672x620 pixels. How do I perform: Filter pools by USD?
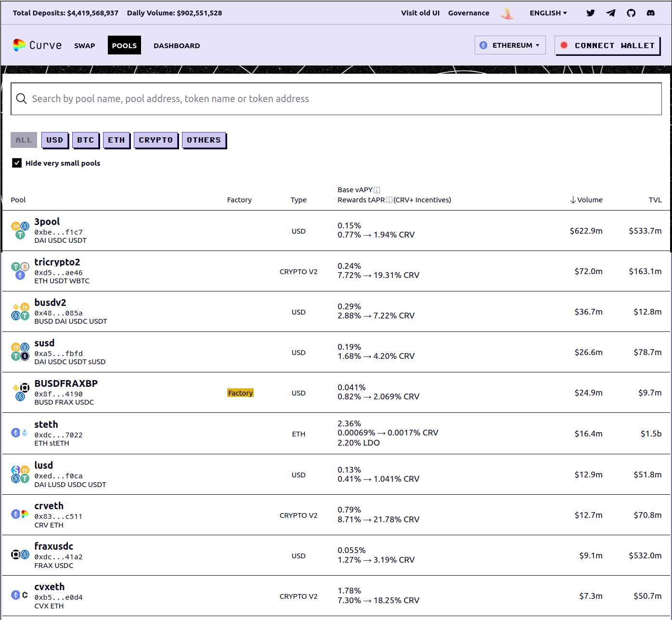[54, 140]
